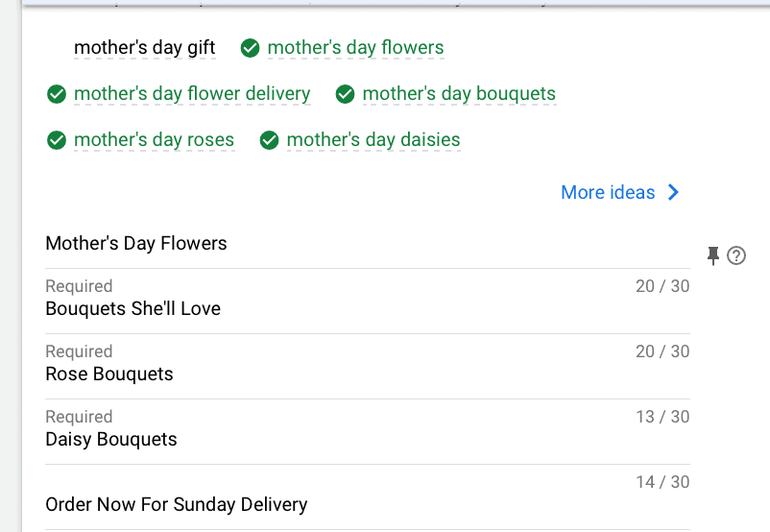Select the mother's day bouquets keyword text
Image resolution: width=770 pixels, height=532 pixels.
coord(459,94)
